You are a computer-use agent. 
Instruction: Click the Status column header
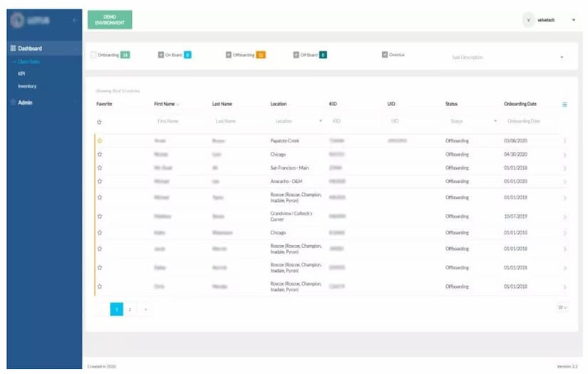(451, 104)
